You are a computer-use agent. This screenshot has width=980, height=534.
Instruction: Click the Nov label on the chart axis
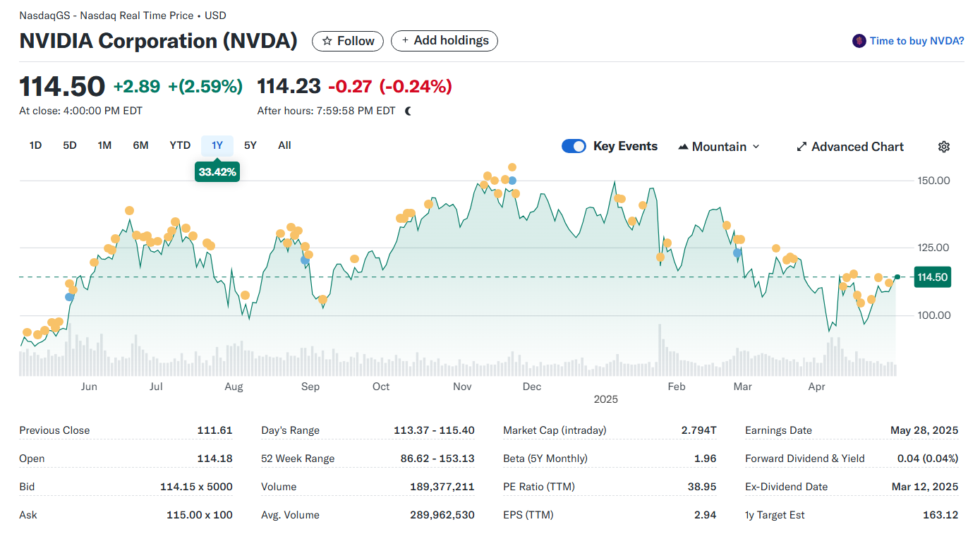[x=462, y=387]
